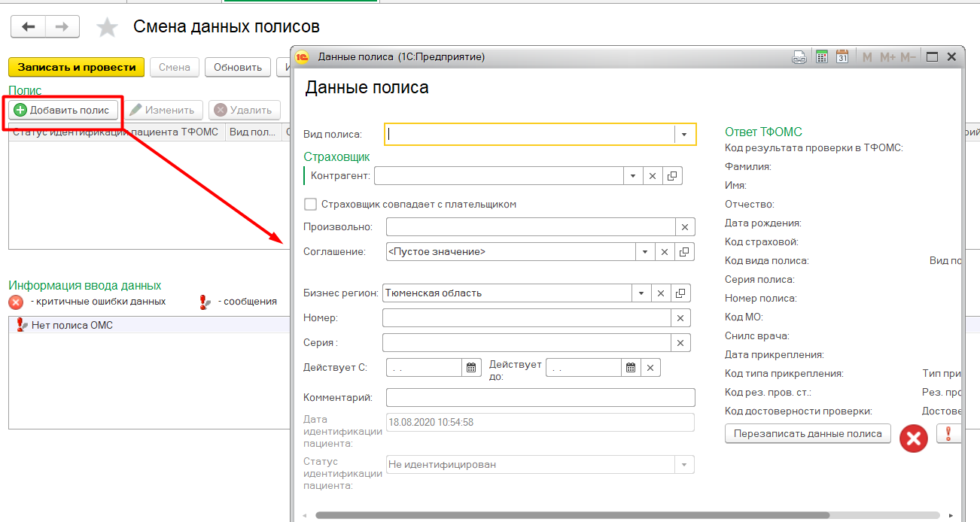This screenshot has height=522, width=980.
Task: Clear the Номер field with X icon
Action: coord(680,319)
